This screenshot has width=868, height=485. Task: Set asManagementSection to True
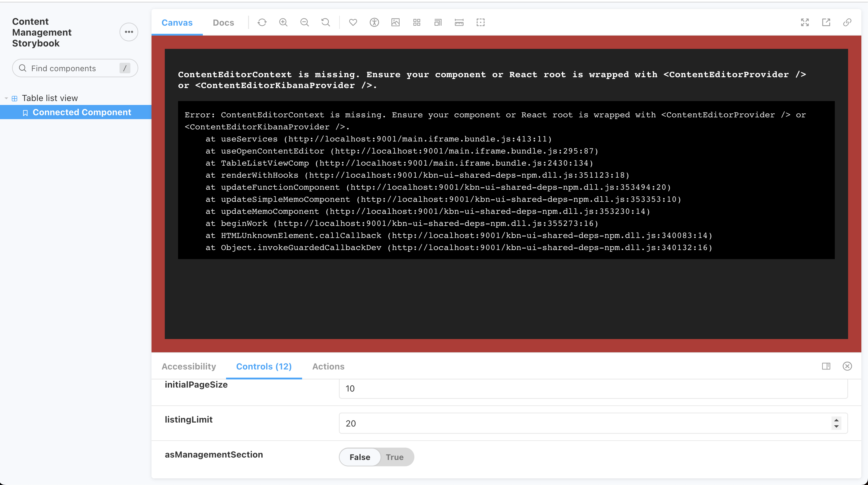(394, 457)
